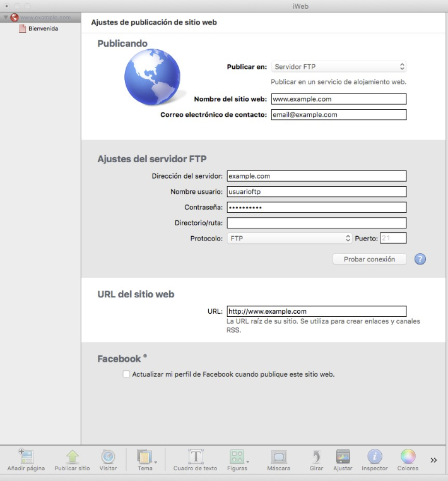Click the Bienvenida page icon in sidebar
This screenshot has height=481, width=448.
(x=22, y=28)
